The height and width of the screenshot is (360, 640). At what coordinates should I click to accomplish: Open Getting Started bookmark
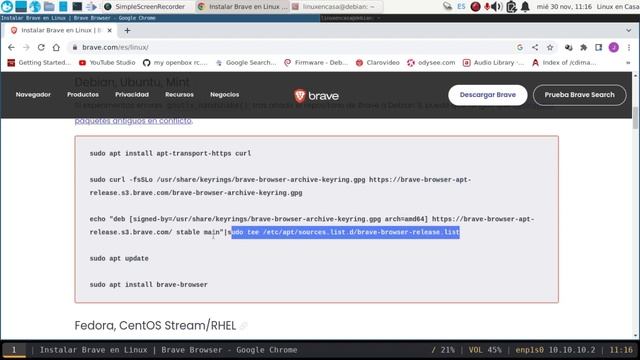point(40,63)
